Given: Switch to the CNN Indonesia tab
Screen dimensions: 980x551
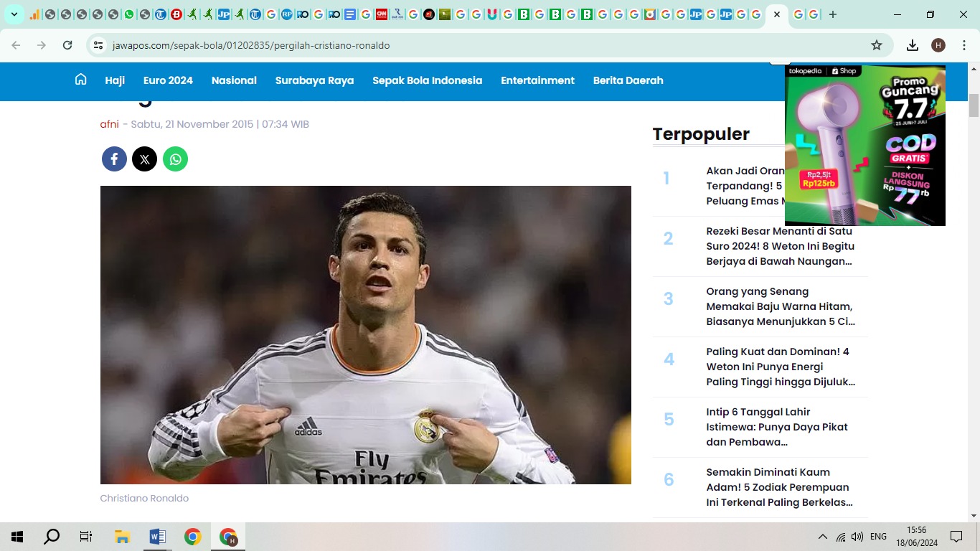Looking at the screenshot, I should pyautogui.click(x=382, y=14).
